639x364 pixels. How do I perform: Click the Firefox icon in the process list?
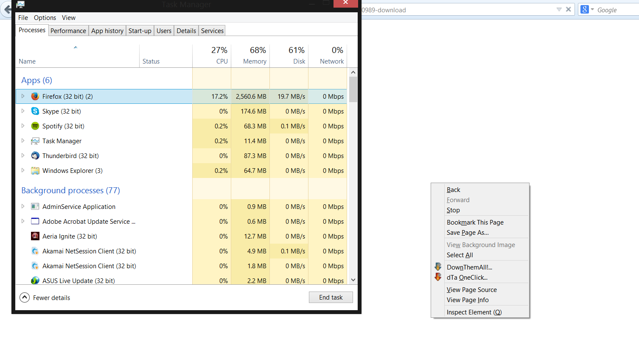pos(35,97)
